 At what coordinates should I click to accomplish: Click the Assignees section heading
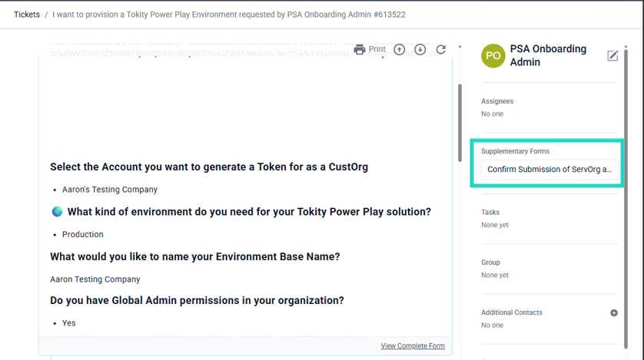coord(497,101)
